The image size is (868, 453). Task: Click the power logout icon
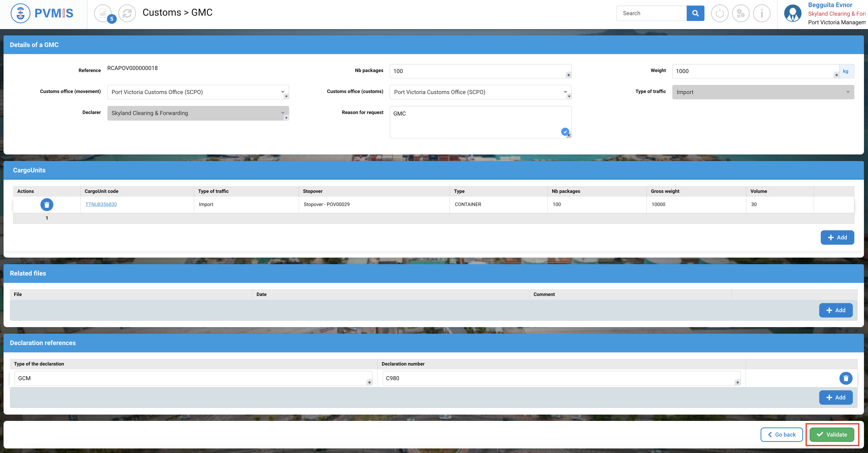coord(719,13)
